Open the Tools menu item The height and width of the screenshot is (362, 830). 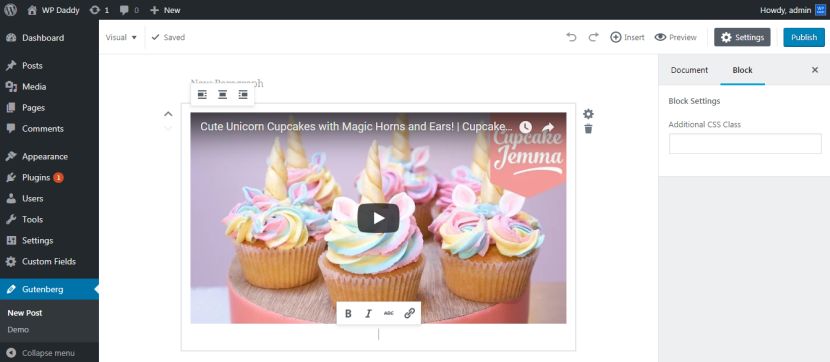point(49,220)
